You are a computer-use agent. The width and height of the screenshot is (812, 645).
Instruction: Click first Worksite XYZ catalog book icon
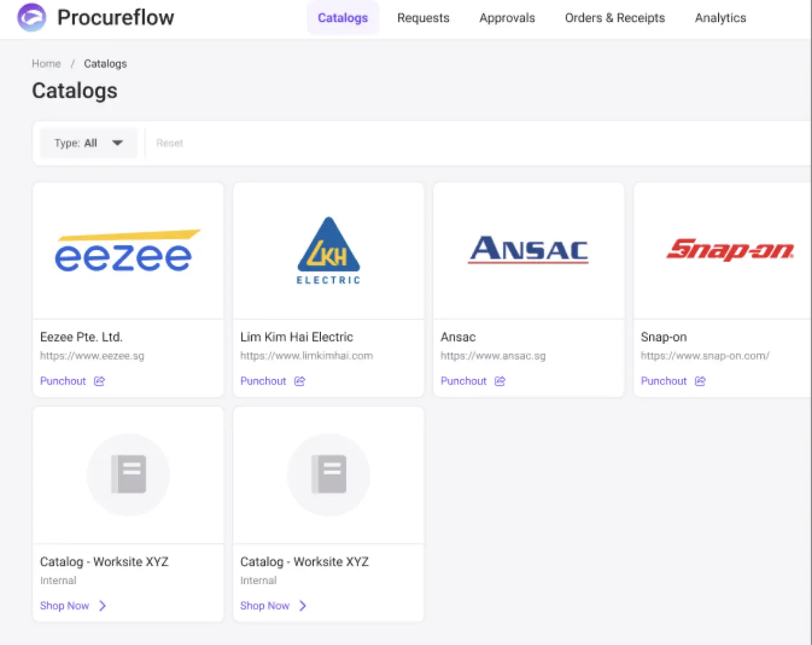[x=129, y=474]
